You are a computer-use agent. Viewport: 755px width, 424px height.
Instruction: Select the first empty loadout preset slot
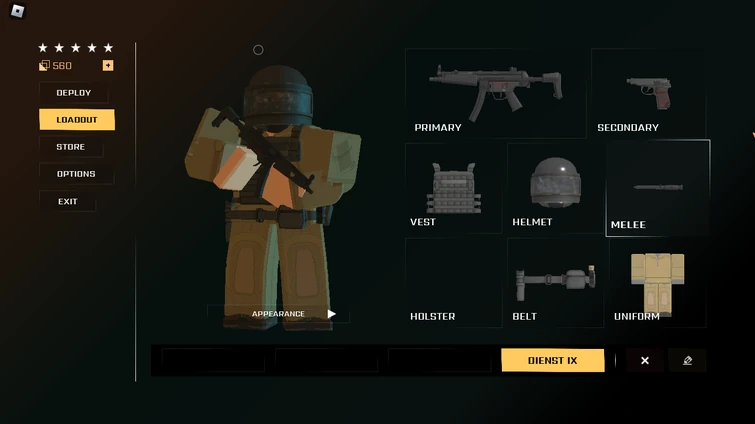pyautogui.click(x=213, y=360)
